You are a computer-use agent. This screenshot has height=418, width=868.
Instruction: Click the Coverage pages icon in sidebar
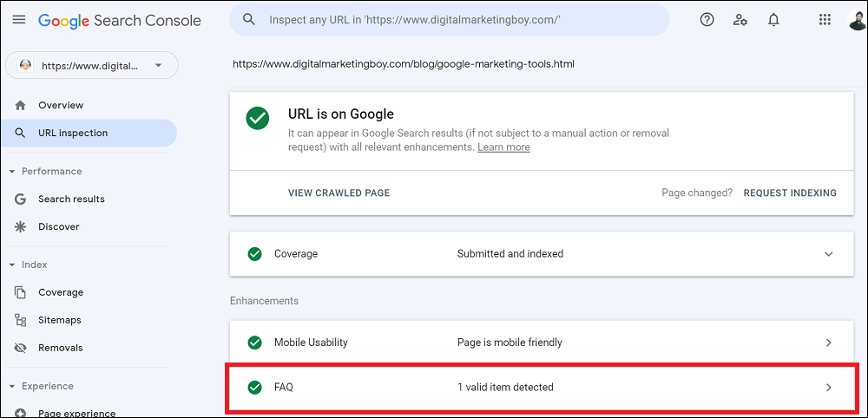pos(20,292)
